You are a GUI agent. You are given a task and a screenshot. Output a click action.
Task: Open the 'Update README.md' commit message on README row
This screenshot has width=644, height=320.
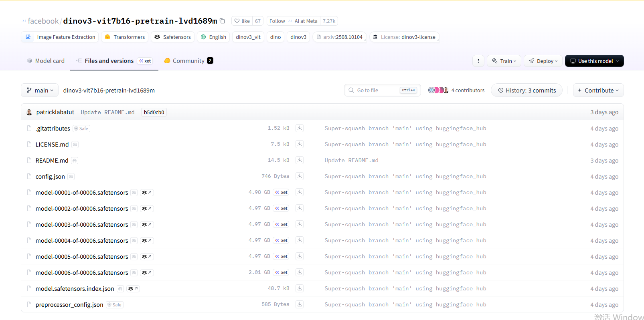point(351,160)
